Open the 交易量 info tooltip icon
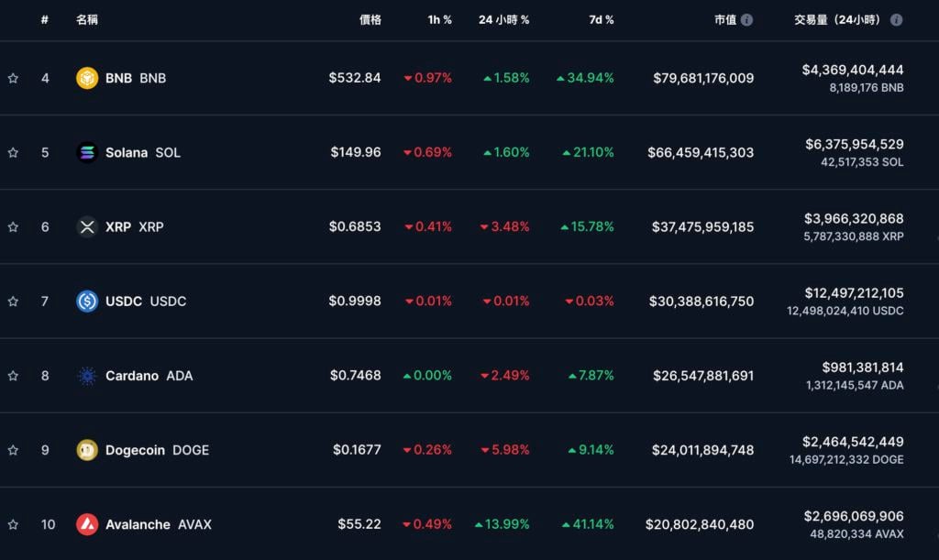This screenshot has height=560, width=939. click(x=896, y=19)
